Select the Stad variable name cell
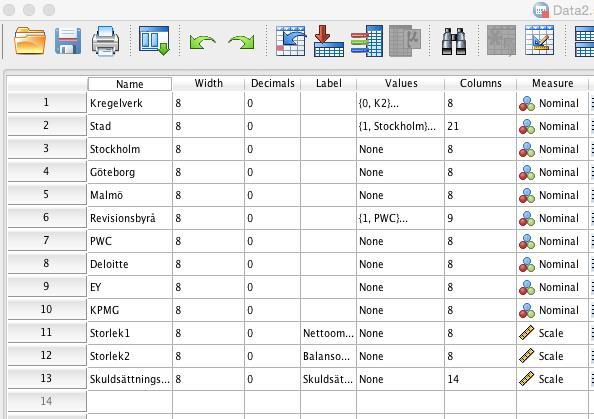 point(130,126)
